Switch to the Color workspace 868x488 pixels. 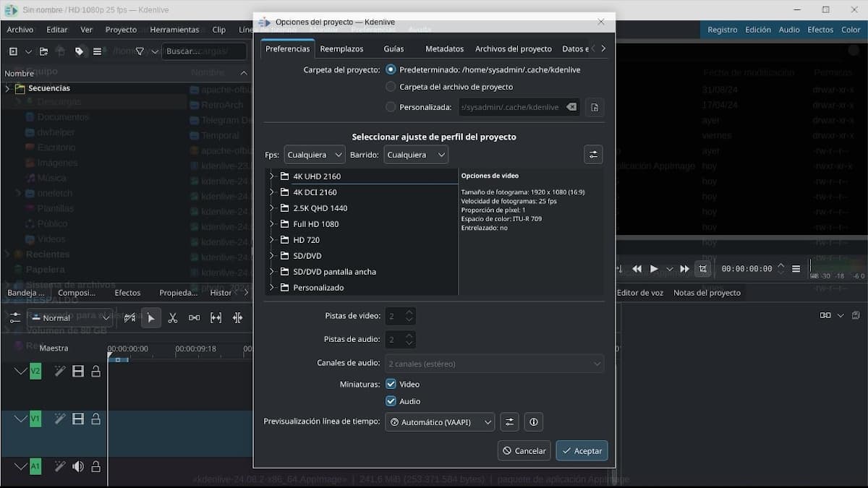[851, 30]
